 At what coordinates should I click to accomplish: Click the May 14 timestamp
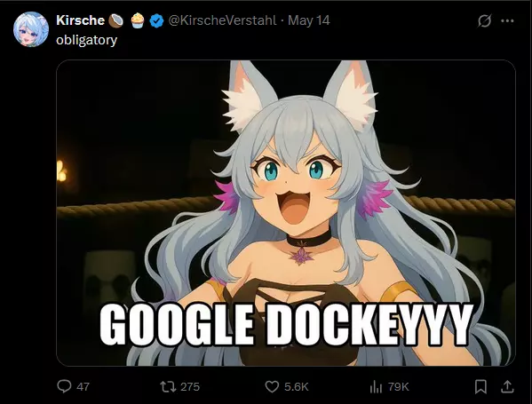point(309,20)
